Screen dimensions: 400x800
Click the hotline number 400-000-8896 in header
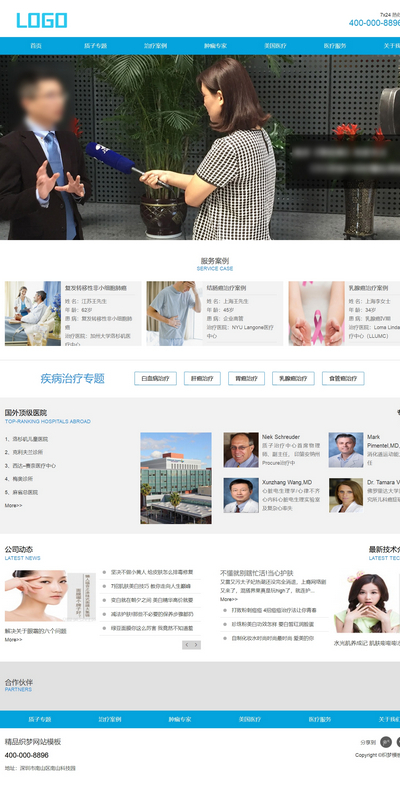pos(374,23)
